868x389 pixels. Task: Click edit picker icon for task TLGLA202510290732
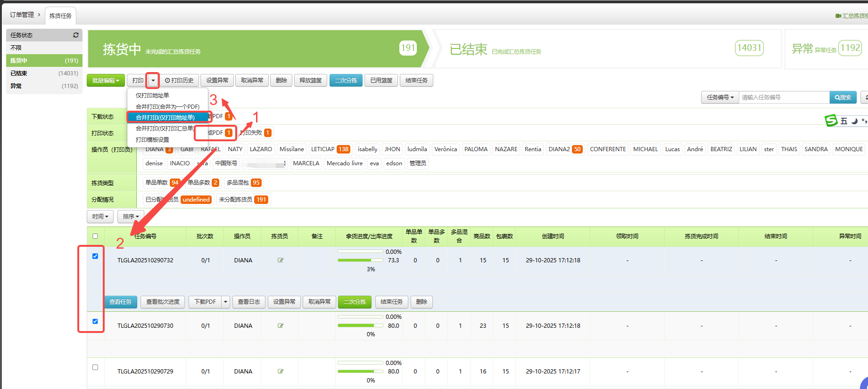coord(281,260)
